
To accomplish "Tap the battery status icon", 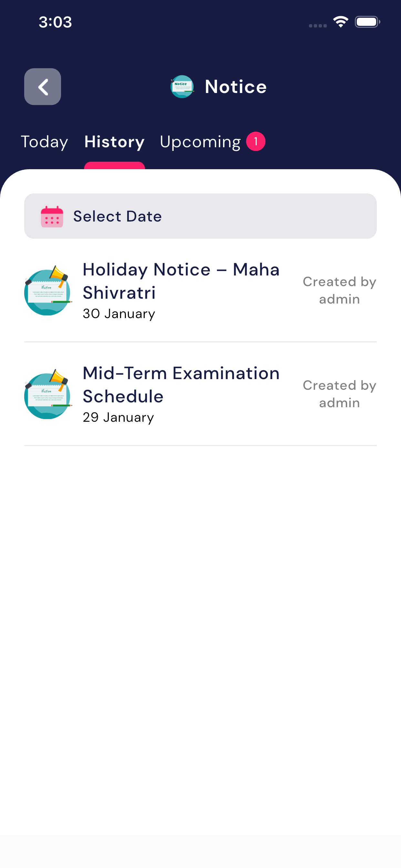I will coord(367,22).
